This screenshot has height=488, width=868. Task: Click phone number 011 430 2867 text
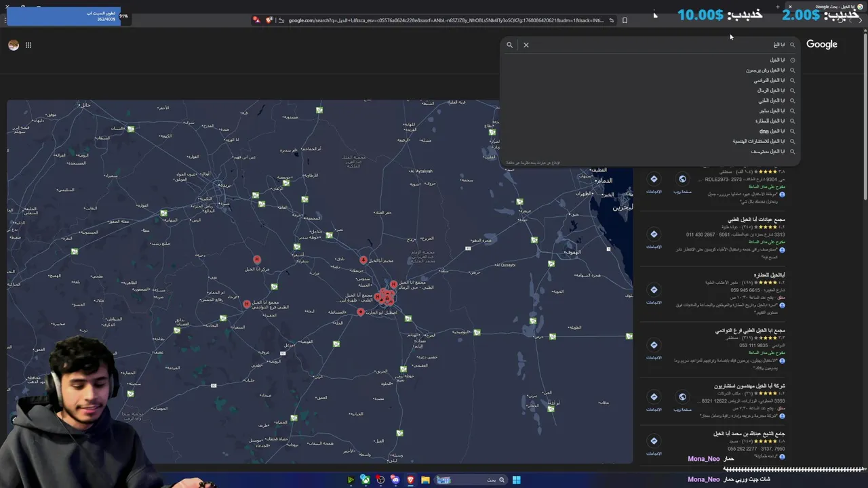(x=700, y=235)
